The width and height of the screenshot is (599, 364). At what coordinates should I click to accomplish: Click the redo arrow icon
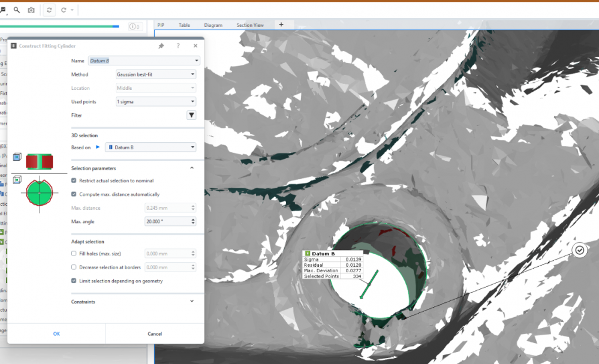click(64, 10)
